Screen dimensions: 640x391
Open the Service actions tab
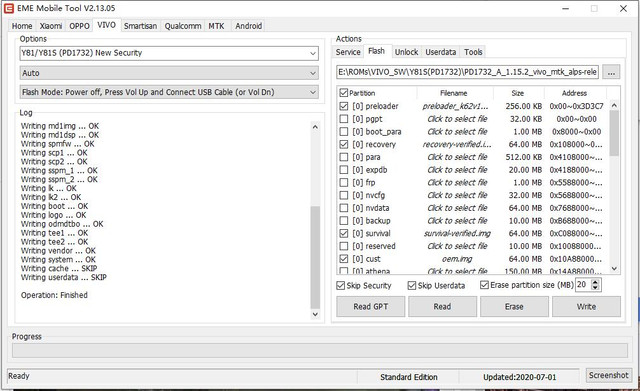[348, 52]
